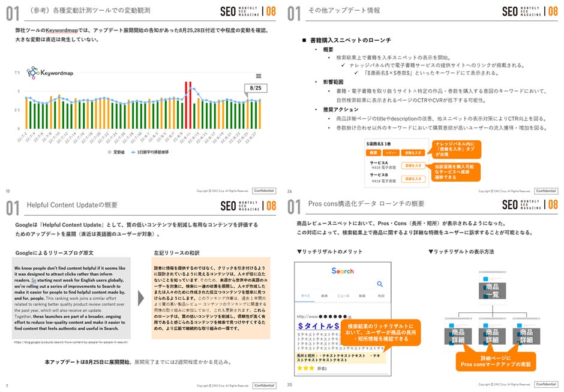
Task: Click the 長所と短所 highlighted snippet
Action: point(340,357)
